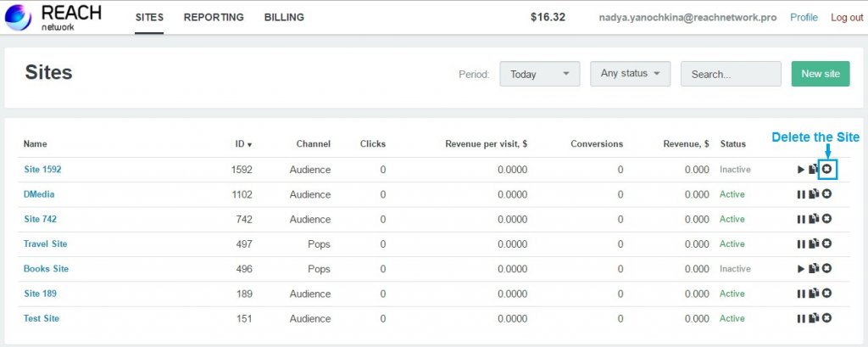Activate Site 1592 with the play button
The width and height of the screenshot is (868, 347).
click(x=801, y=170)
